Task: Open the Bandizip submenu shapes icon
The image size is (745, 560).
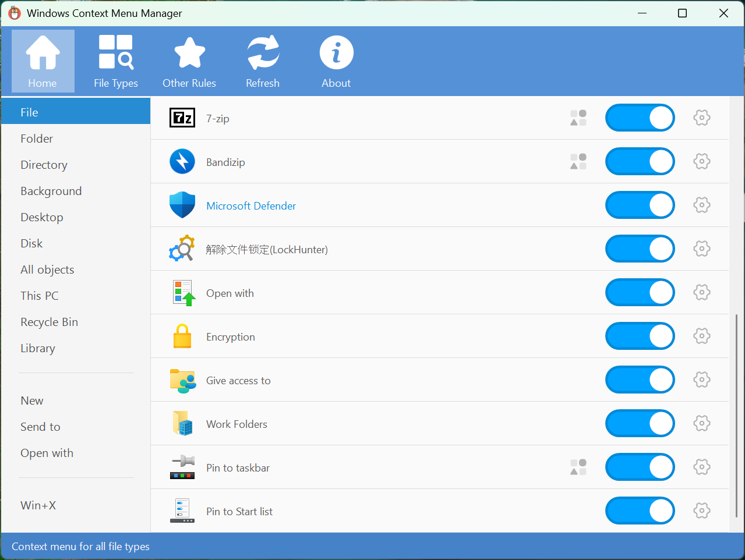Action: [x=578, y=161]
